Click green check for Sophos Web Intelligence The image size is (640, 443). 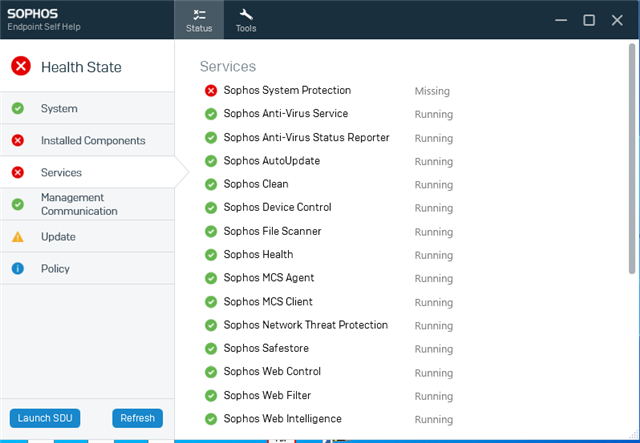211,419
